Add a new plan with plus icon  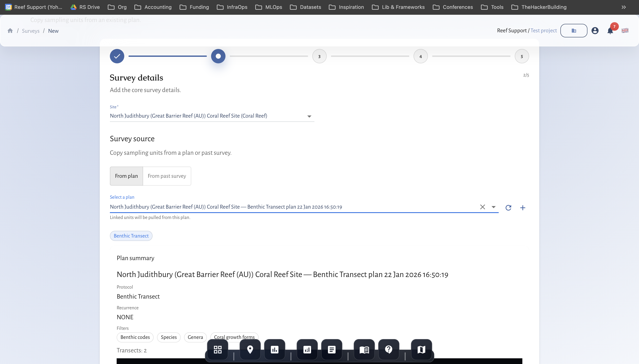click(x=522, y=208)
